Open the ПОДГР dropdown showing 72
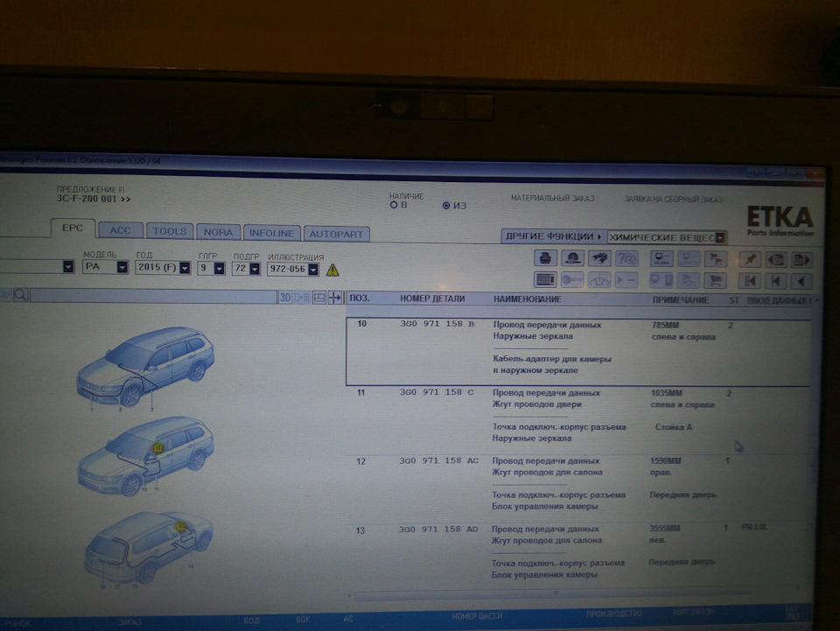The image size is (840, 631). click(247, 269)
